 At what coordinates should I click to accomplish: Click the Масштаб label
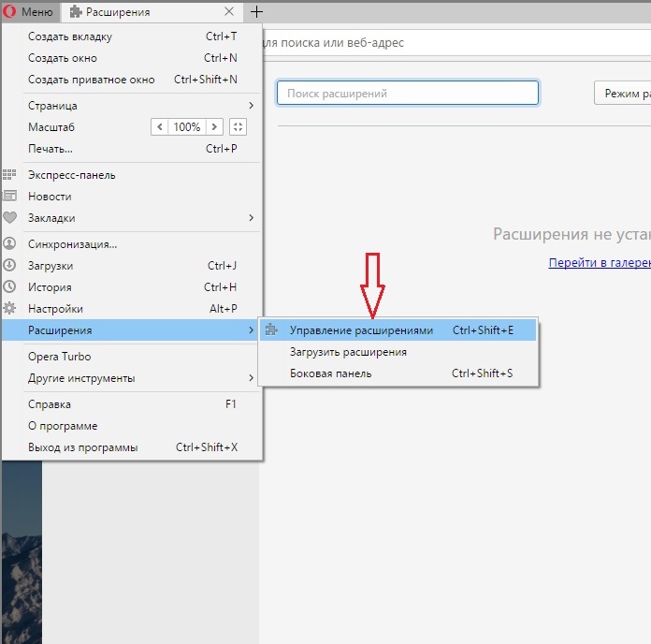pos(51,127)
